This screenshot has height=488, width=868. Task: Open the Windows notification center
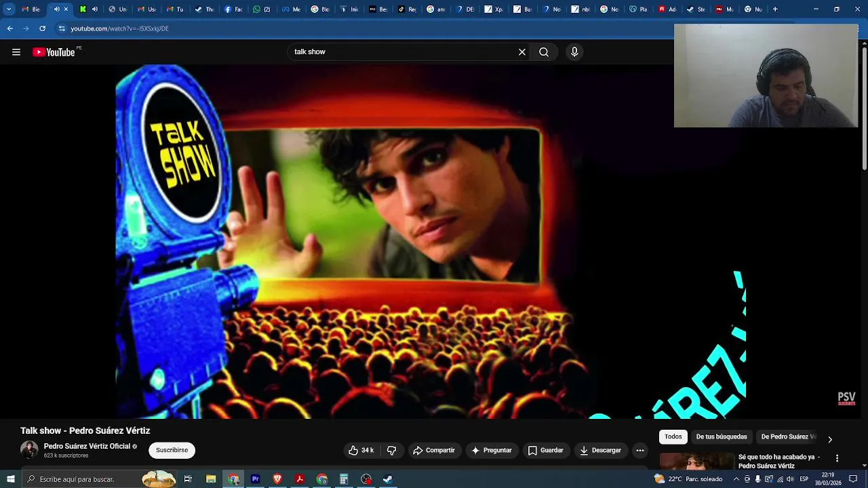(x=853, y=479)
